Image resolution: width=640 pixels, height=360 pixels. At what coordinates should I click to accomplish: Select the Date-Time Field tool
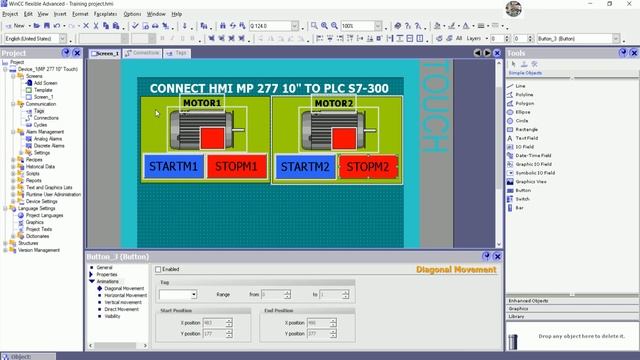pos(533,156)
